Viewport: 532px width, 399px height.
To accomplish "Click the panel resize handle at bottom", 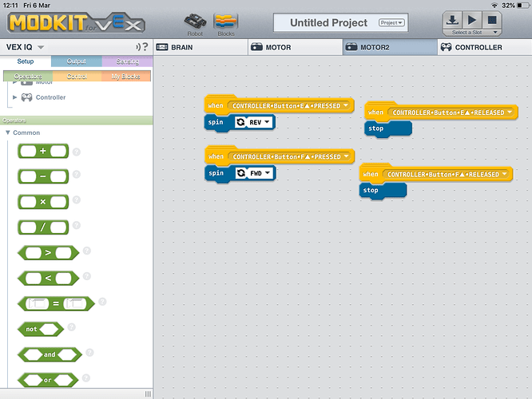I will click(148, 394).
